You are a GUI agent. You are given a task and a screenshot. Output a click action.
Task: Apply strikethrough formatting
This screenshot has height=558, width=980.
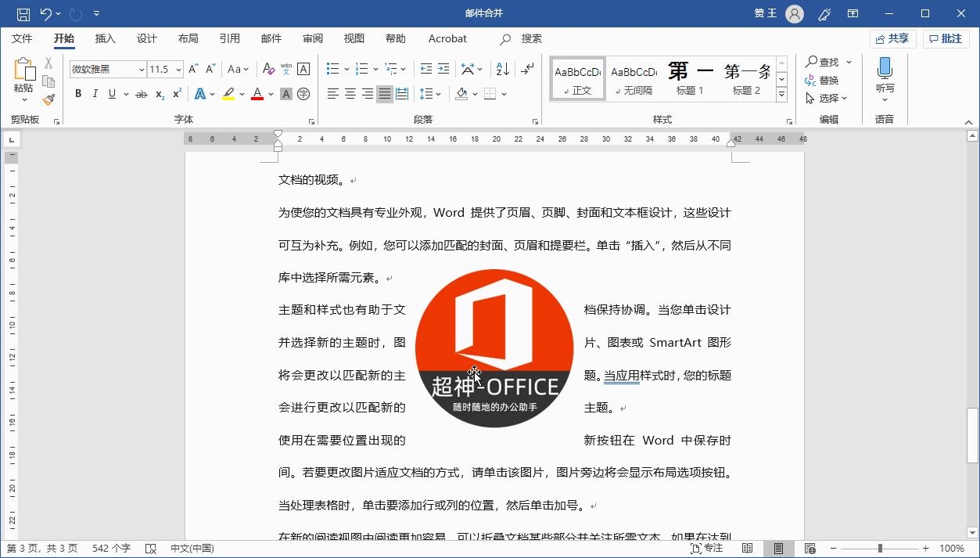(140, 94)
